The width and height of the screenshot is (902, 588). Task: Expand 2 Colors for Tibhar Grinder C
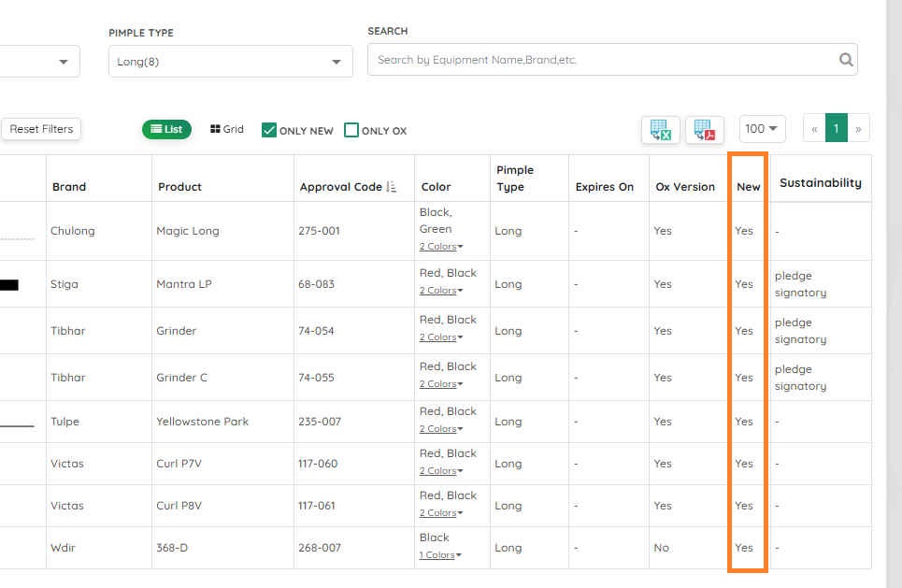coord(440,384)
